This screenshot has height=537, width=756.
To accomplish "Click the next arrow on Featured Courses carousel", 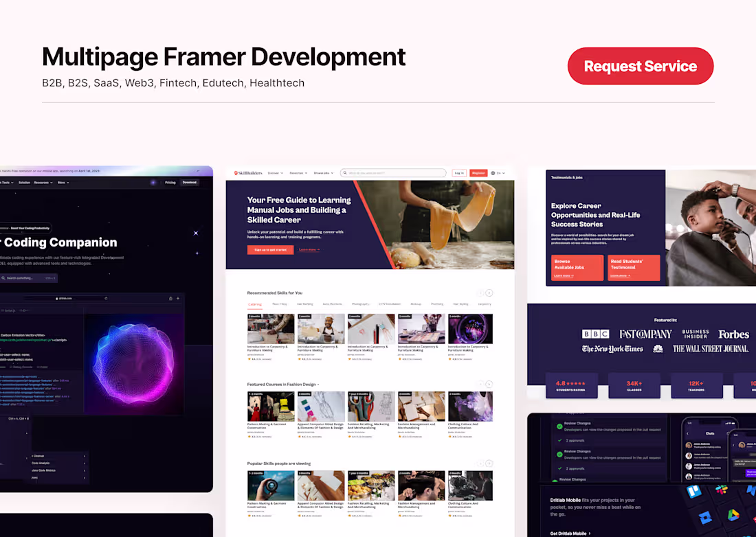I will [x=489, y=384].
